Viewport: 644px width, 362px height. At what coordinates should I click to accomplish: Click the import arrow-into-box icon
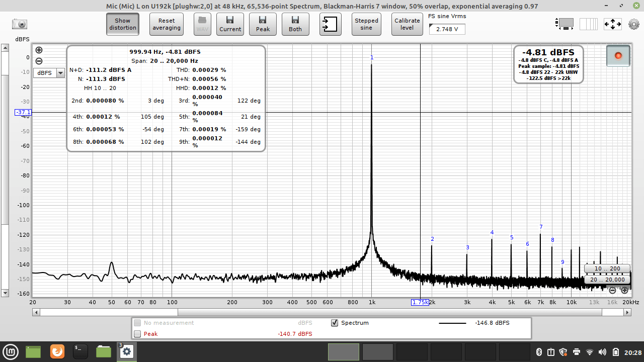coord(330,24)
